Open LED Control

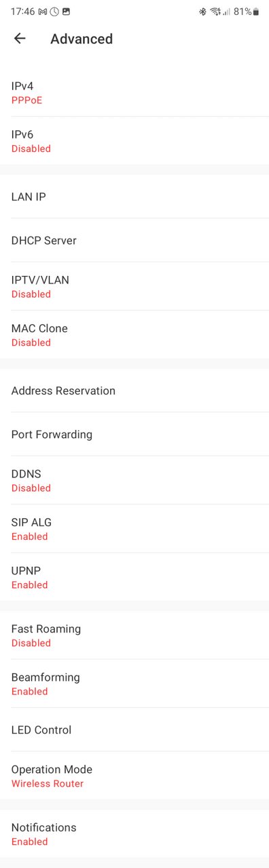(134, 730)
